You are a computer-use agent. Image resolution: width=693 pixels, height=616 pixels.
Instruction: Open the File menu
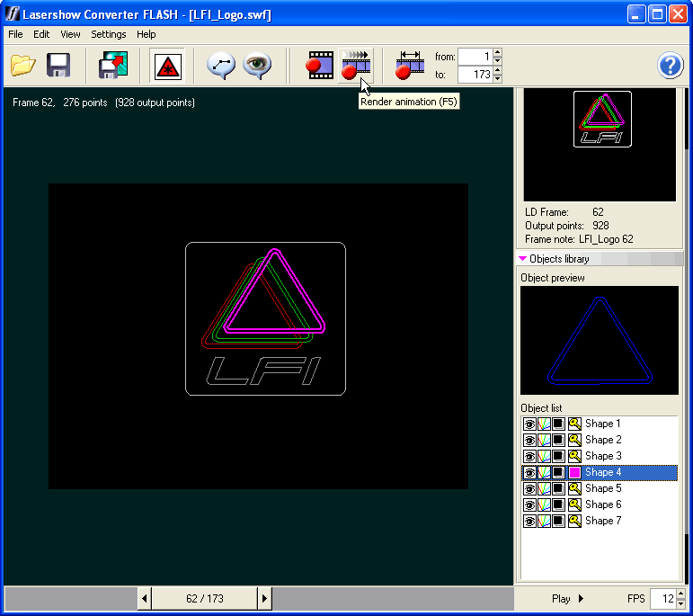coord(15,34)
